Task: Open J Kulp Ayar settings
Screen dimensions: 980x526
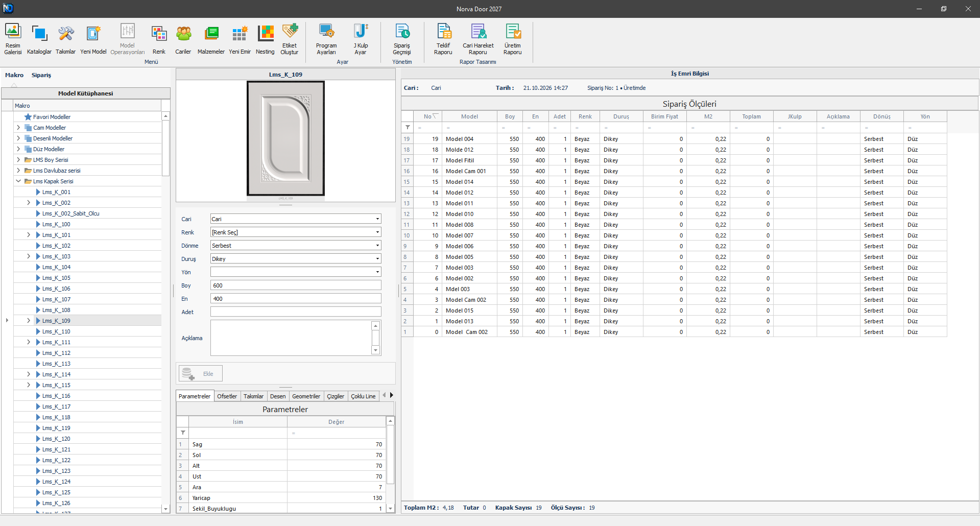Action: pyautogui.click(x=361, y=39)
